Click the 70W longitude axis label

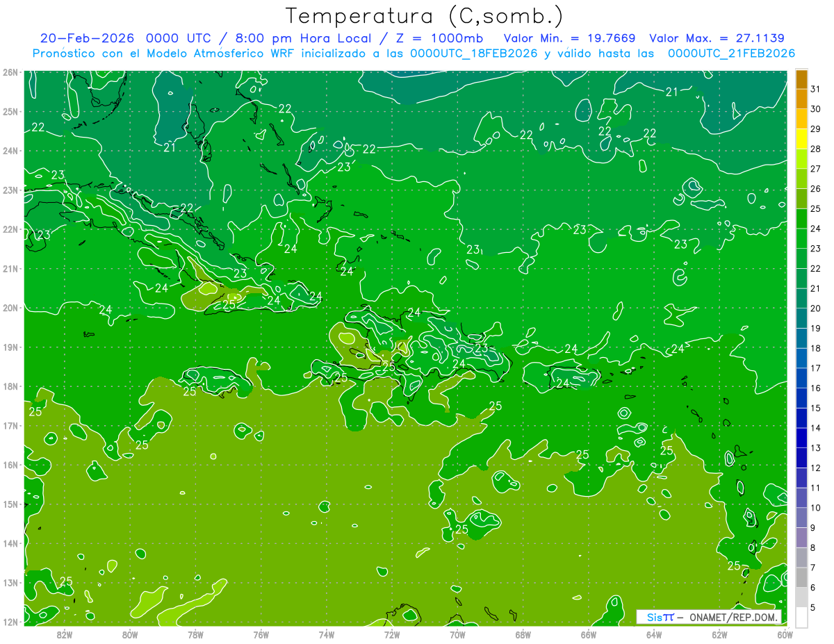tap(457, 634)
